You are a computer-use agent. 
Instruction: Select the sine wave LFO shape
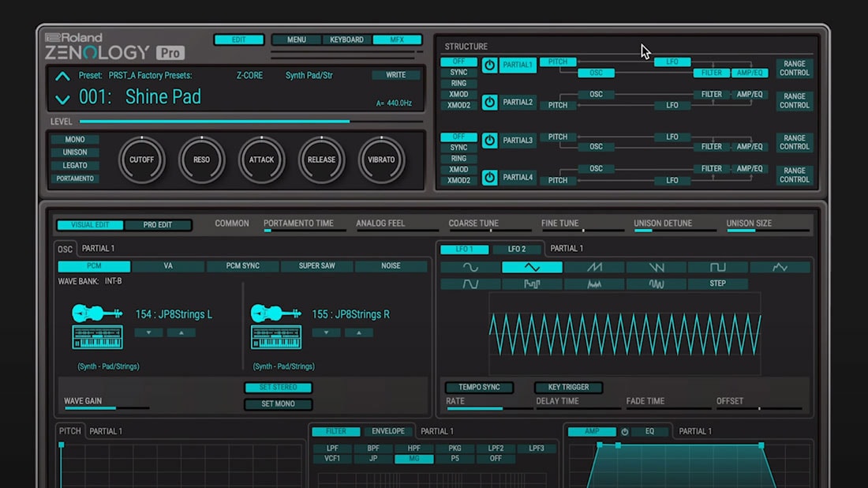point(470,268)
